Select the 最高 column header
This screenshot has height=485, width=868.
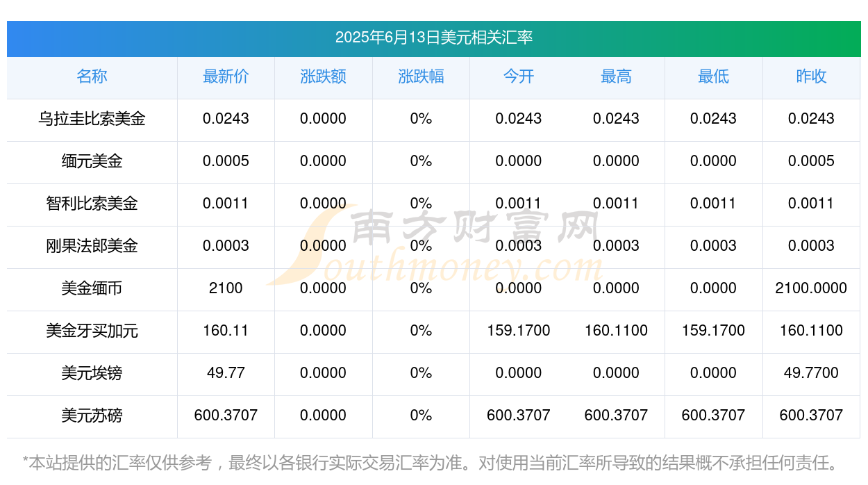616,76
